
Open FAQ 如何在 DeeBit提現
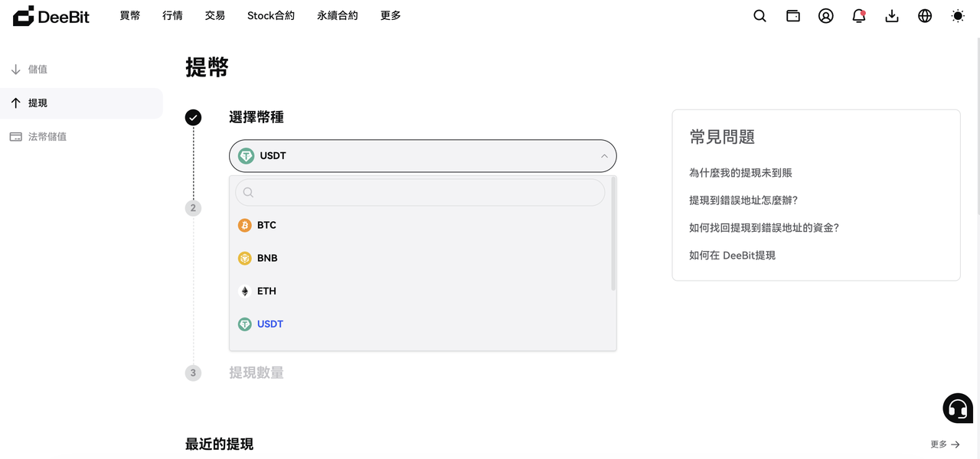point(732,255)
